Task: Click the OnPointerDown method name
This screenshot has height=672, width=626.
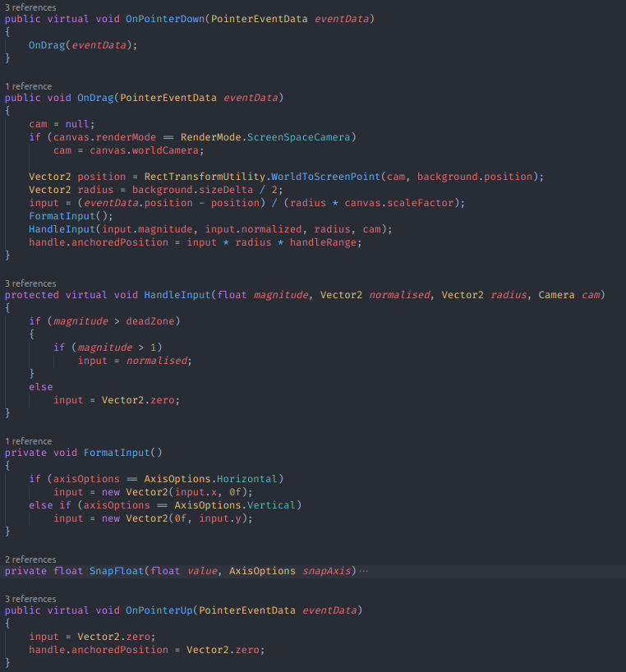Action: [165, 19]
